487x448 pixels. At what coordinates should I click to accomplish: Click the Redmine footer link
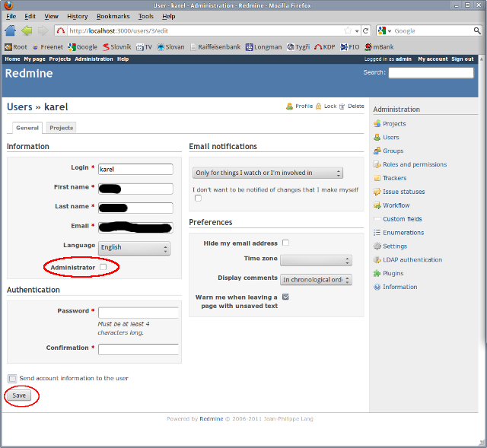pos(212,419)
